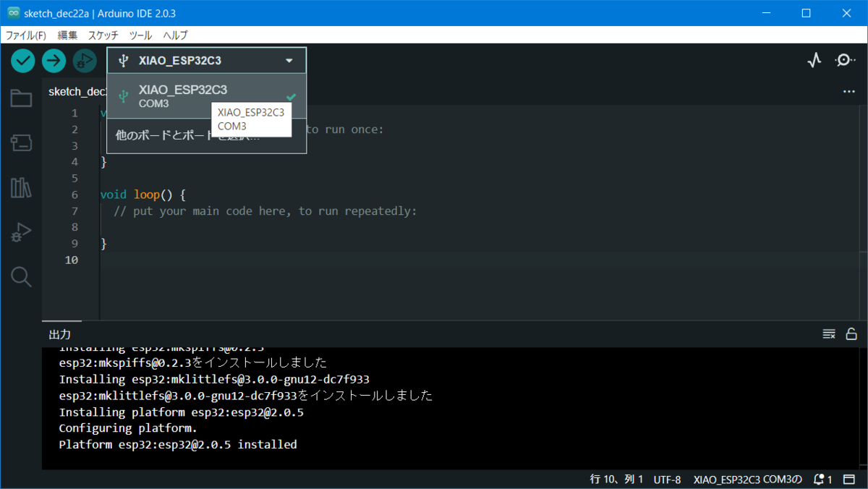The width and height of the screenshot is (868, 489).
Task: Click XIAO_ESP32C3 COM3 in the status bar
Action: click(748, 480)
